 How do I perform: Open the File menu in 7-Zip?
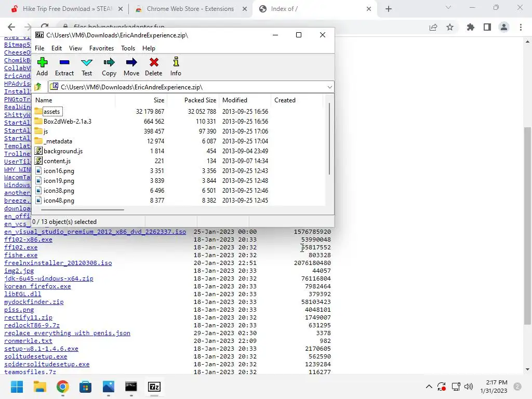(x=39, y=48)
